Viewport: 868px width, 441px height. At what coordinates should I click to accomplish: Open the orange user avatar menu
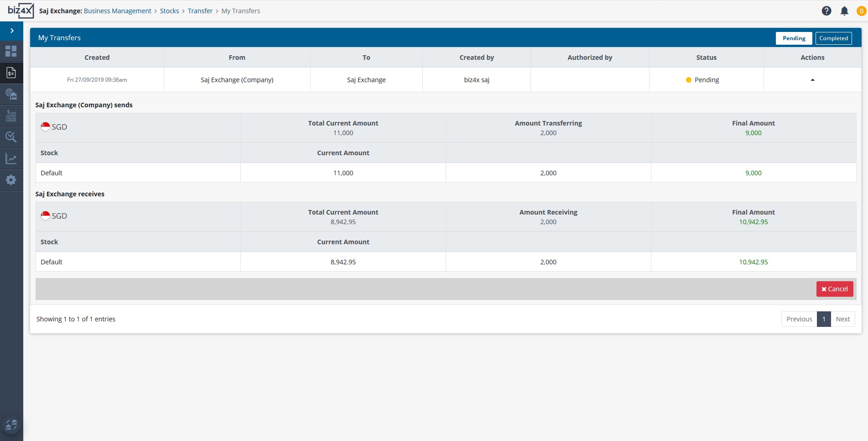click(x=862, y=11)
